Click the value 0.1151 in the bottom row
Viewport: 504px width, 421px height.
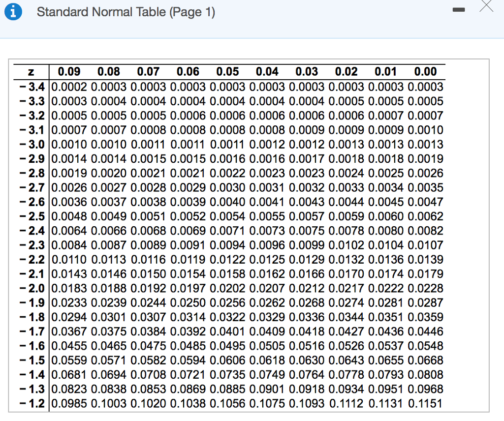click(x=425, y=403)
